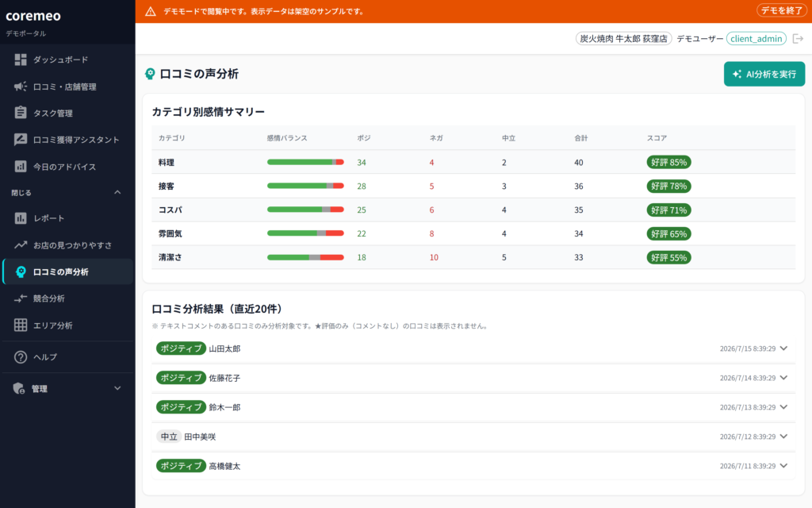The height and width of the screenshot is (508, 812).
Task: Click 好評 71% score badge
Action: (x=668, y=210)
